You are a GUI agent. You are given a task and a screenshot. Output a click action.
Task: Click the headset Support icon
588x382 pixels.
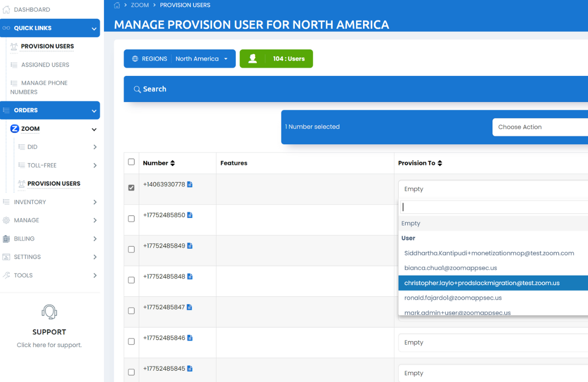[49, 312]
